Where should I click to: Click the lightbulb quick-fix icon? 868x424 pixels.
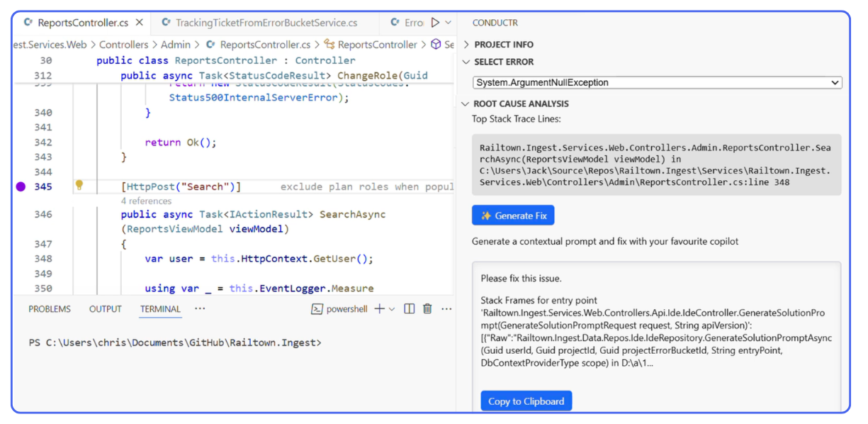(79, 185)
